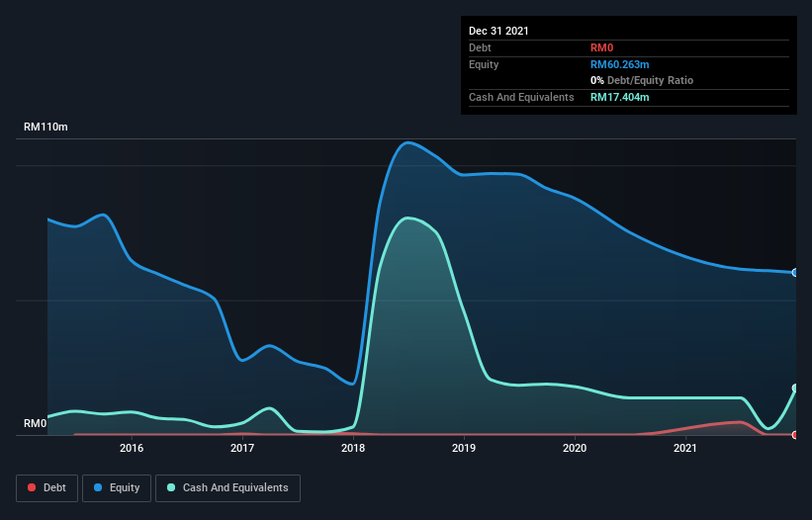Click the Dec 31 2021 tooltip date
Screen dimensions: 812x520
(498, 31)
